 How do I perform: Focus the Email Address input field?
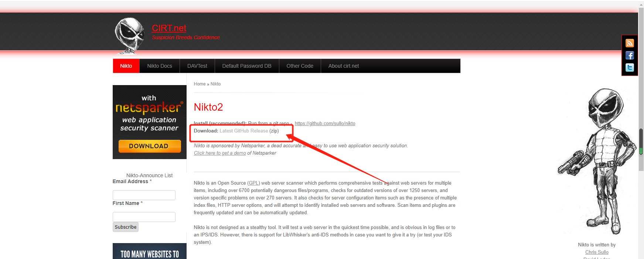point(144,195)
